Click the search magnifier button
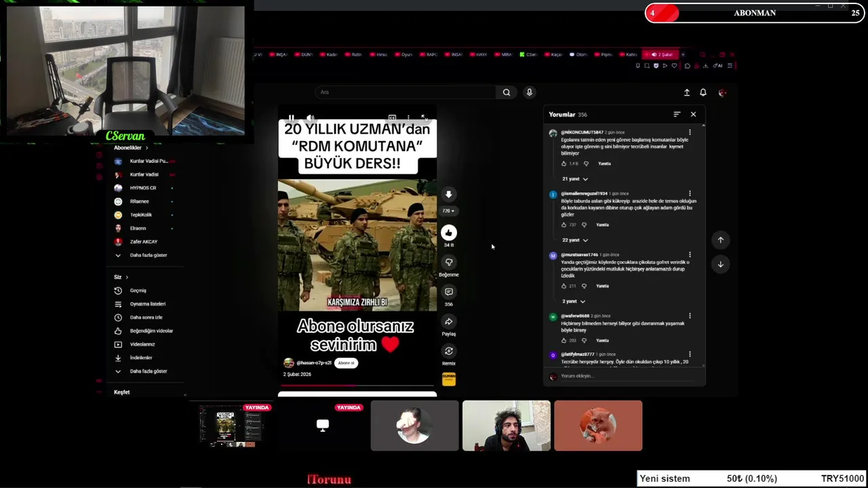 click(507, 92)
